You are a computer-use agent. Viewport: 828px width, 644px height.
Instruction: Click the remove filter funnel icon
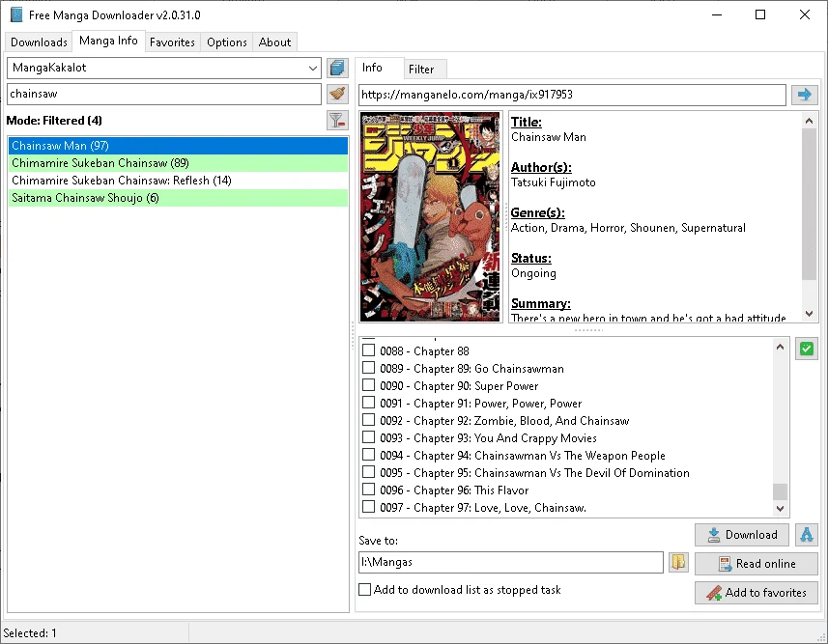pos(337,121)
